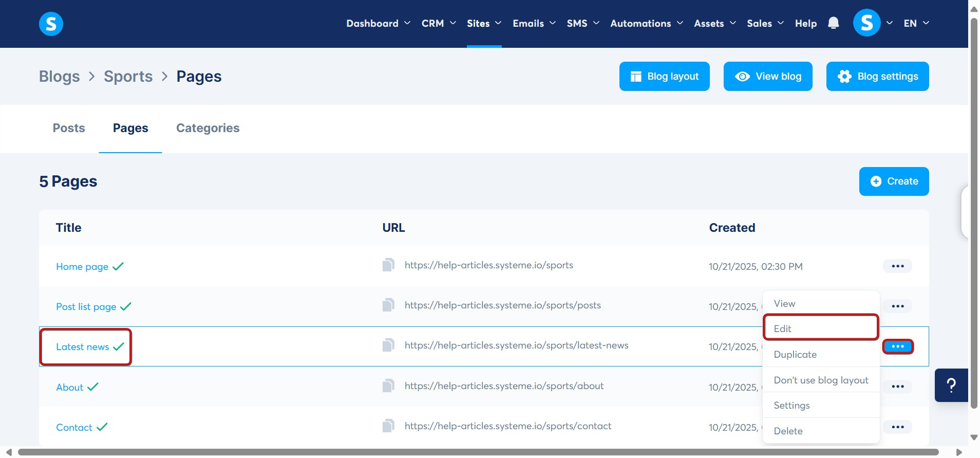The image size is (980, 458).
Task: Expand the Emails menu
Action: (x=534, y=23)
